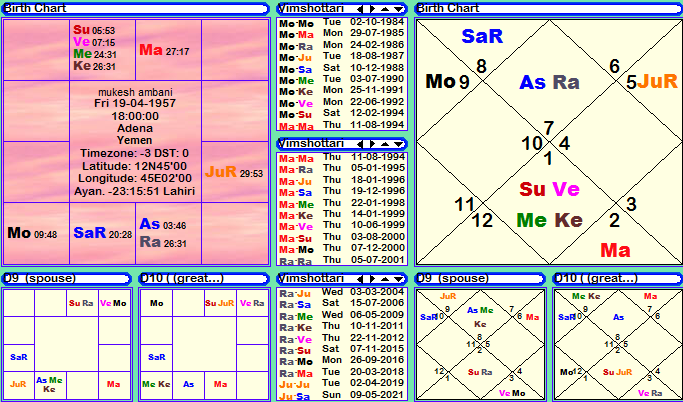The height and width of the screenshot is (402, 683).
Task: Click the birthplace Adena in the chart center
Action: [x=135, y=128]
